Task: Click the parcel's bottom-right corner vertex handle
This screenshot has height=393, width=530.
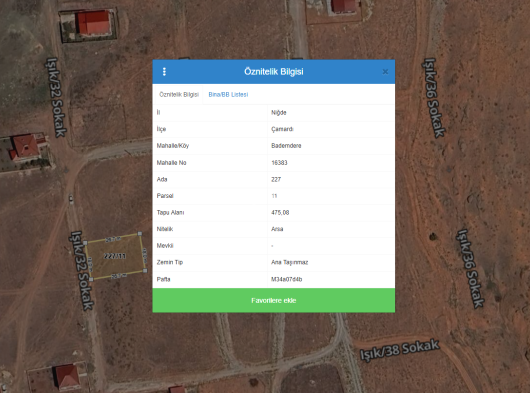Action: coord(145,271)
